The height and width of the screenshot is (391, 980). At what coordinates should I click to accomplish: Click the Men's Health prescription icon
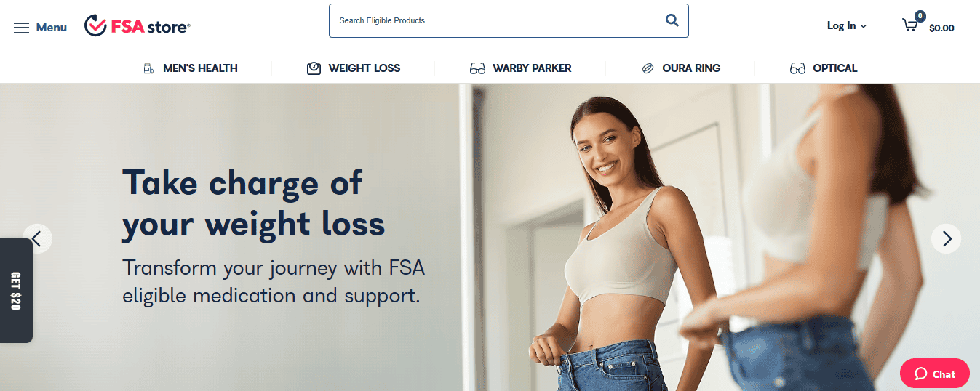click(x=149, y=68)
